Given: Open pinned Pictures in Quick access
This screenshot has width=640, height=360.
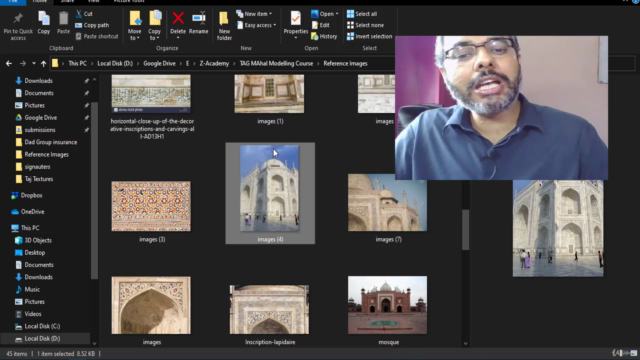Looking at the screenshot, I should (34, 105).
